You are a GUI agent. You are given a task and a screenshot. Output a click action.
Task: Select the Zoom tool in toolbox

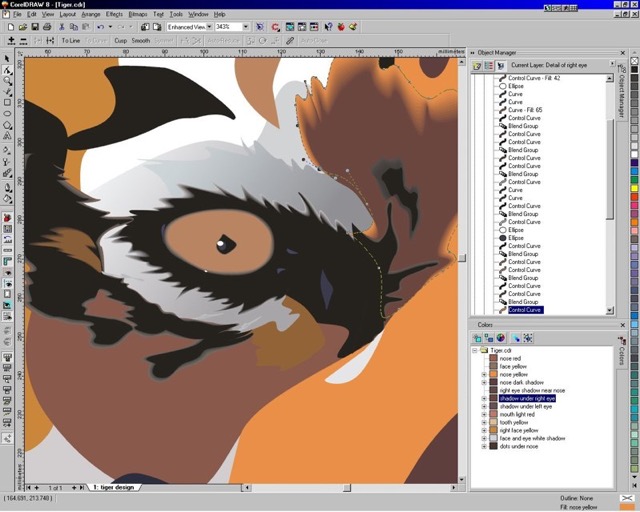[7, 81]
